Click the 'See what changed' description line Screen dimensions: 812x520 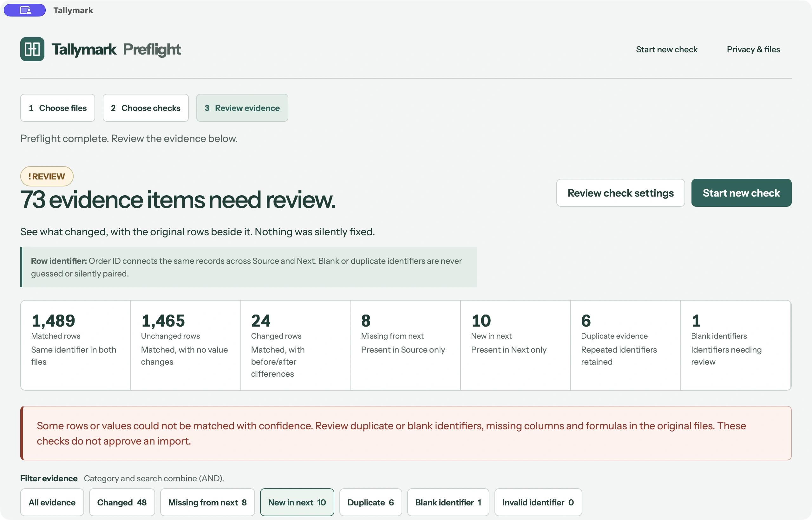[198, 232]
